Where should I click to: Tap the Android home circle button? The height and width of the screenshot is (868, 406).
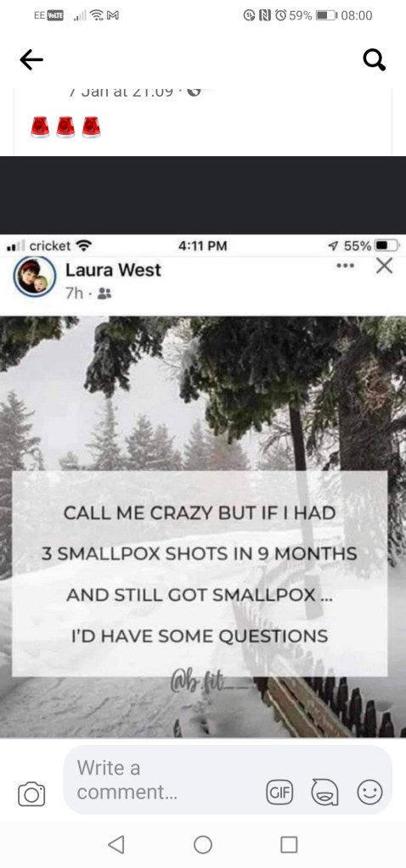click(203, 844)
